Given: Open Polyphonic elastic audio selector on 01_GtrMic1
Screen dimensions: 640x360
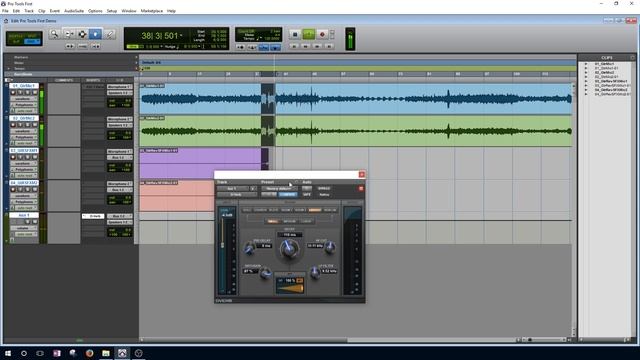Looking at the screenshot, I should pos(24,104).
